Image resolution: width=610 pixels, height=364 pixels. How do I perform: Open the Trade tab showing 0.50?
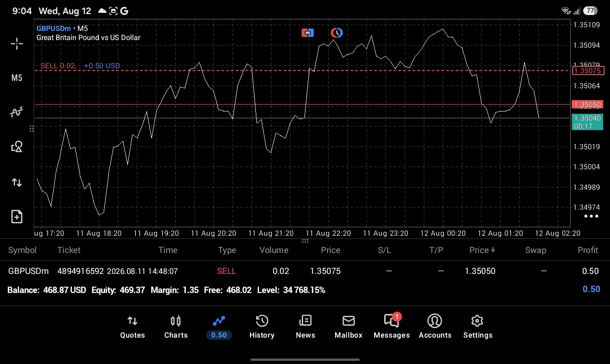click(219, 327)
